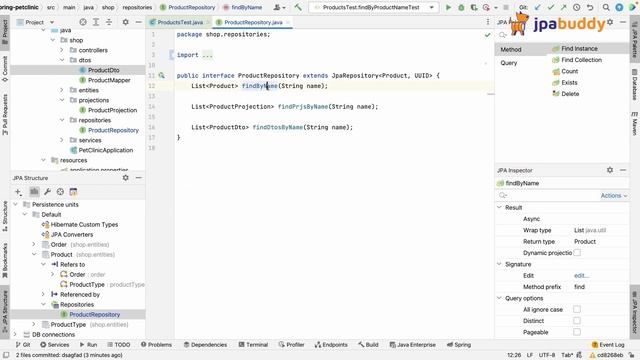Image resolution: width=640 pixels, height=360 pixels.
Task: Select Query category in JPA palette
Action: pyautogui.click(x=509, y=63)
